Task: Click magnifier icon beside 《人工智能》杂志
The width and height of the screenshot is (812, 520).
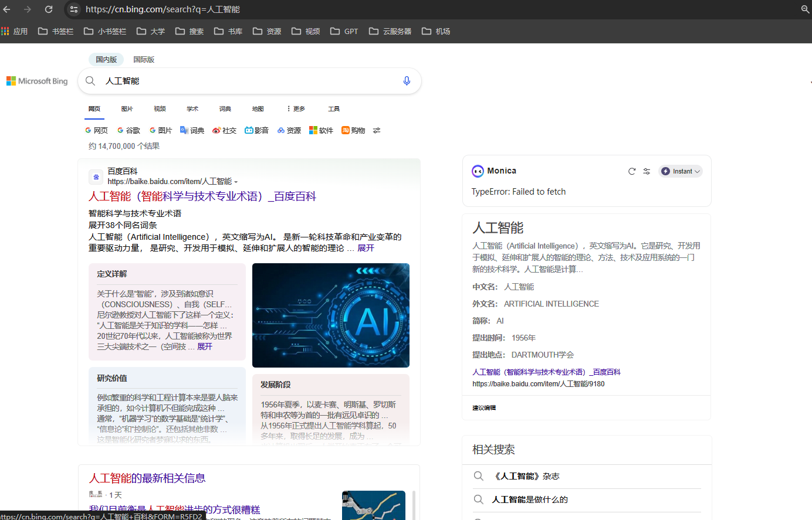Action: point(479,476)
